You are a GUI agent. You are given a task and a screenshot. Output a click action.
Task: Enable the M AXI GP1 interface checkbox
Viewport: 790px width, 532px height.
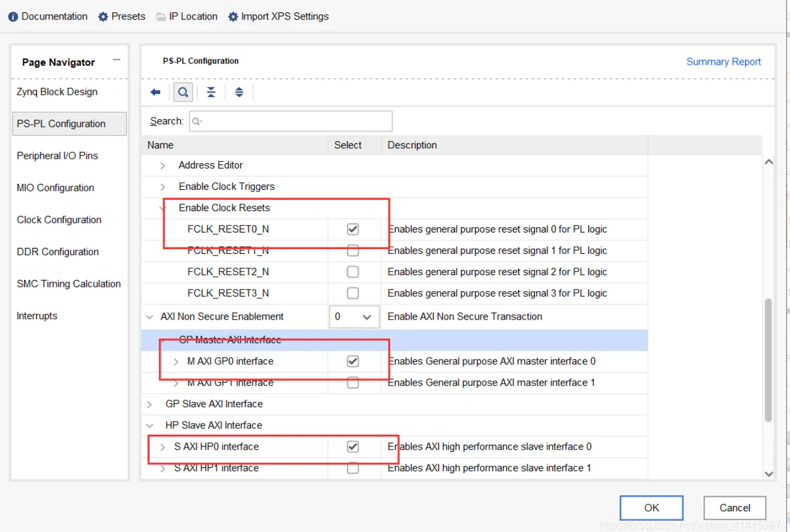[353, 383]
